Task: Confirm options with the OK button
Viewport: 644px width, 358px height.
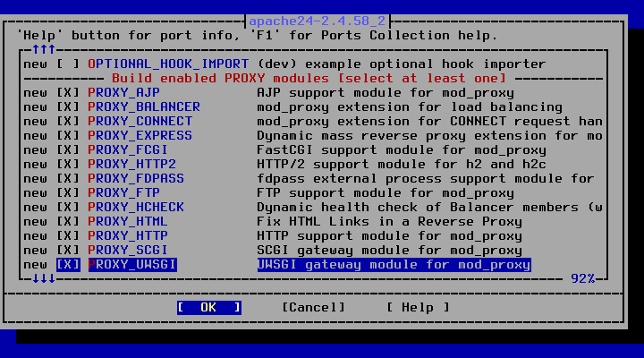Action: tap(209, 308)
